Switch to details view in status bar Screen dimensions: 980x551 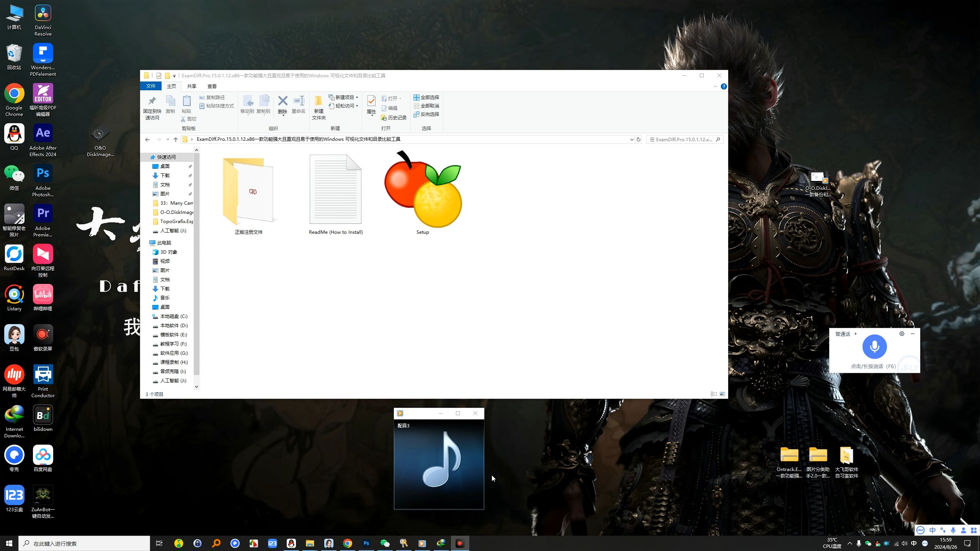click(x=714, y=394)
